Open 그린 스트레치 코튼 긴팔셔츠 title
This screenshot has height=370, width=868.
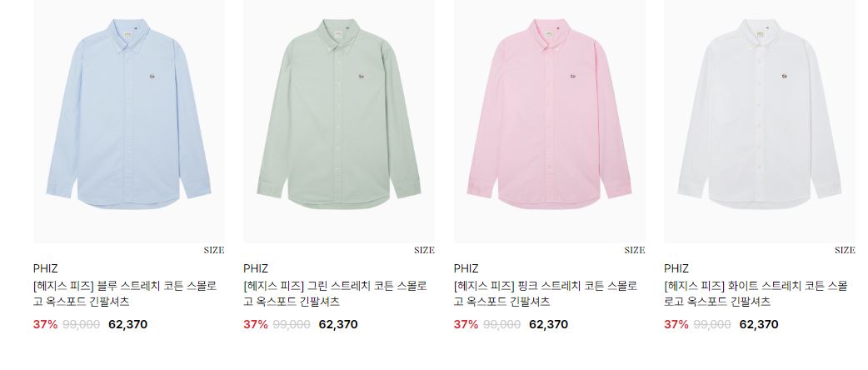(x=336, y=294)
